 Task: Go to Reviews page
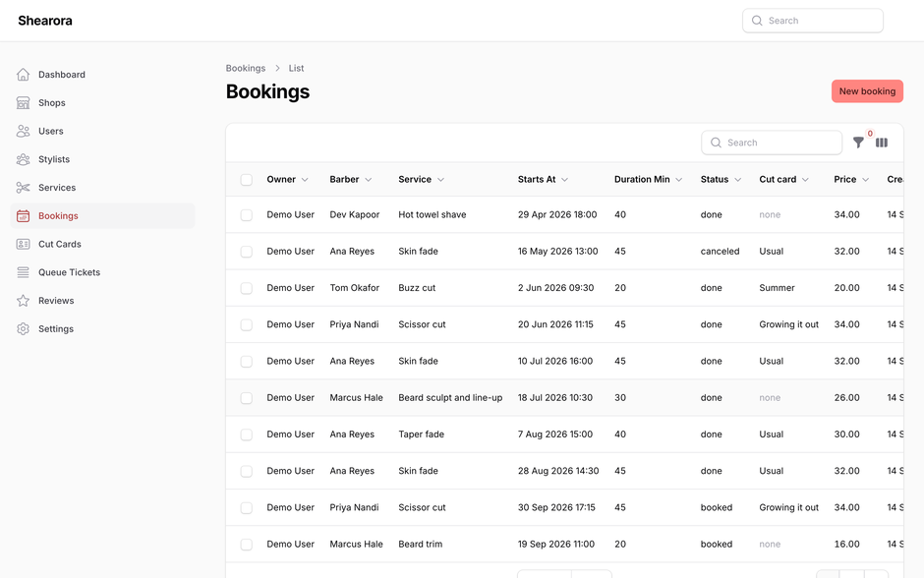point(102,301)
